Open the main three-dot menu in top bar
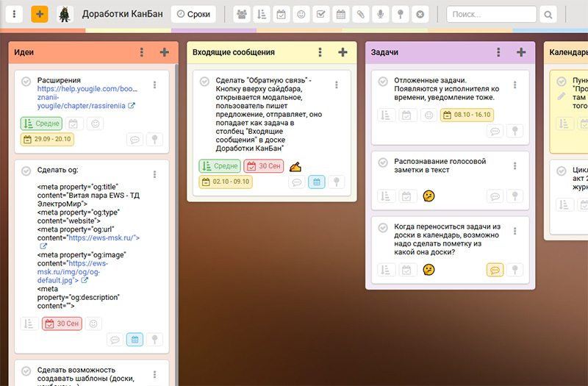The width and height of the screenshot is (588, 386). click(14, 14)
